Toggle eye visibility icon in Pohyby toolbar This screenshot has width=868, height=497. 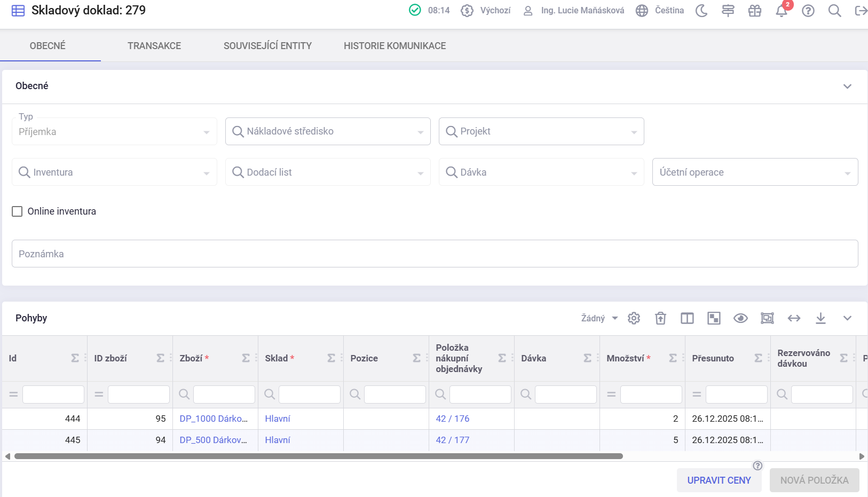[x=740, y=318]
